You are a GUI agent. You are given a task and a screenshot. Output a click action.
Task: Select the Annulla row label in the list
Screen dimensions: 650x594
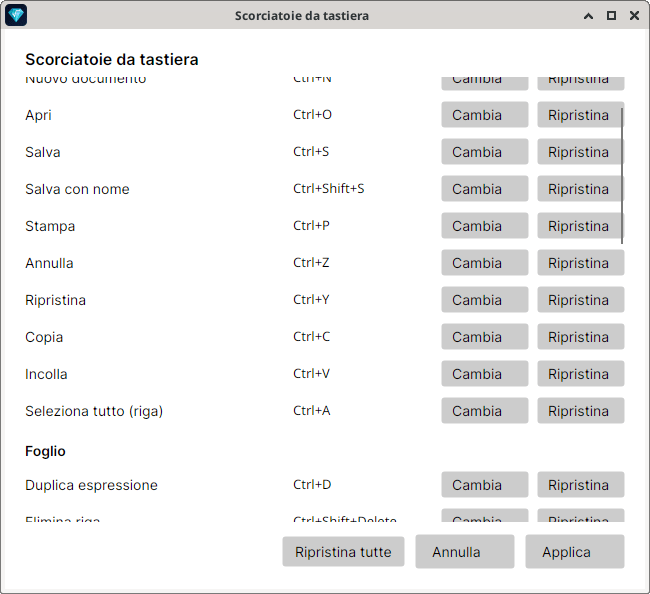click(x=49, y=263)
